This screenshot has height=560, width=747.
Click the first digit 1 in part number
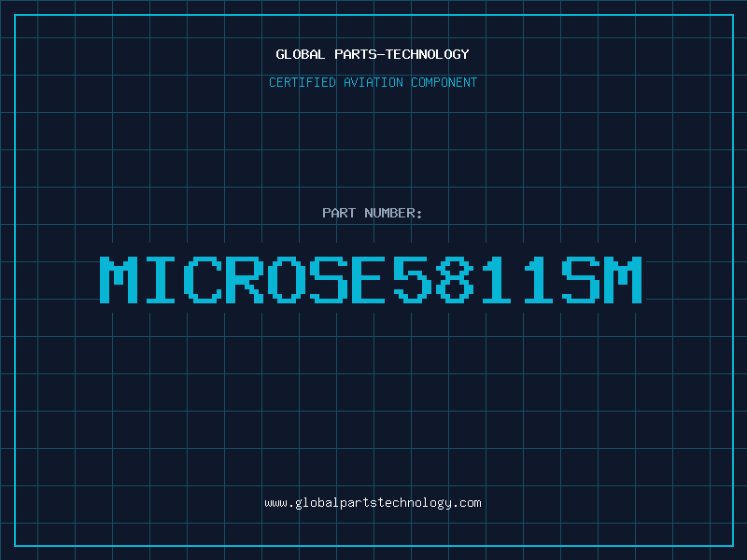[497, 279]
